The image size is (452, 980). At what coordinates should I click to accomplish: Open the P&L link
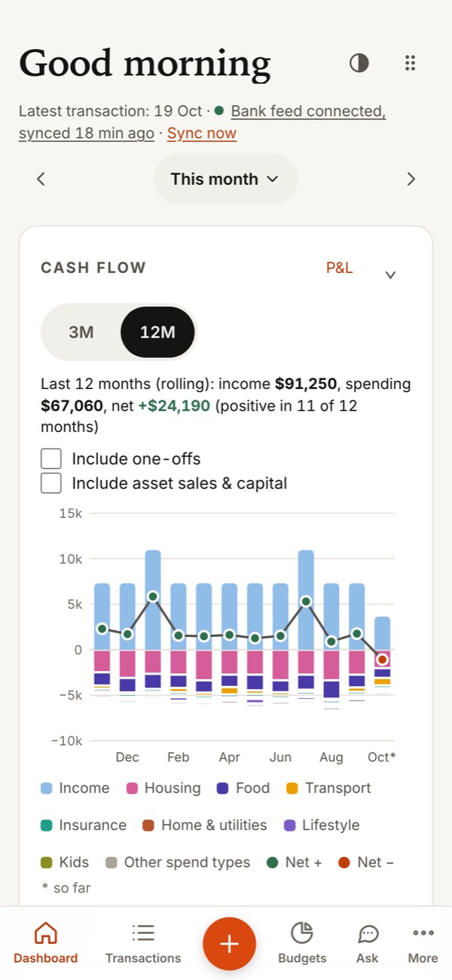[x=339, y=268]
